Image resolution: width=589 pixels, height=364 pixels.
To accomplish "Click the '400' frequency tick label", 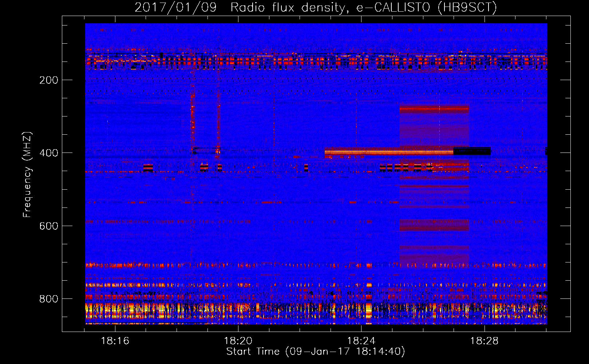I will [49, 153].
